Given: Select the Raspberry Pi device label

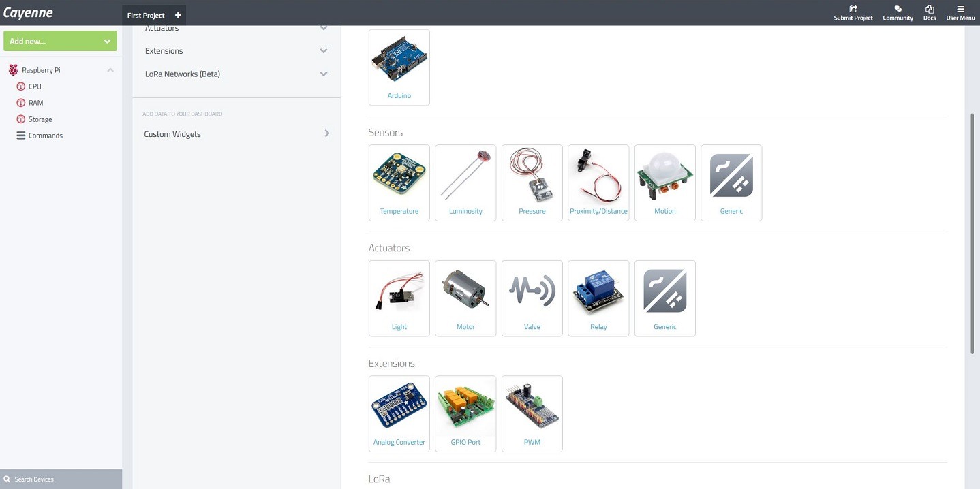Looking at the screenshot, I should pyautogui.click(x=41, y=70).
